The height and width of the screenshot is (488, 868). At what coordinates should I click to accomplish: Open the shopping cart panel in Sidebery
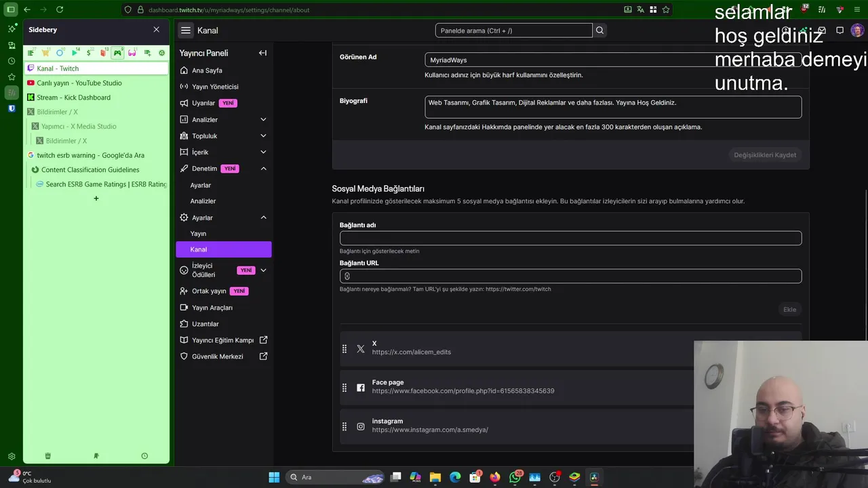pos(45,53)
